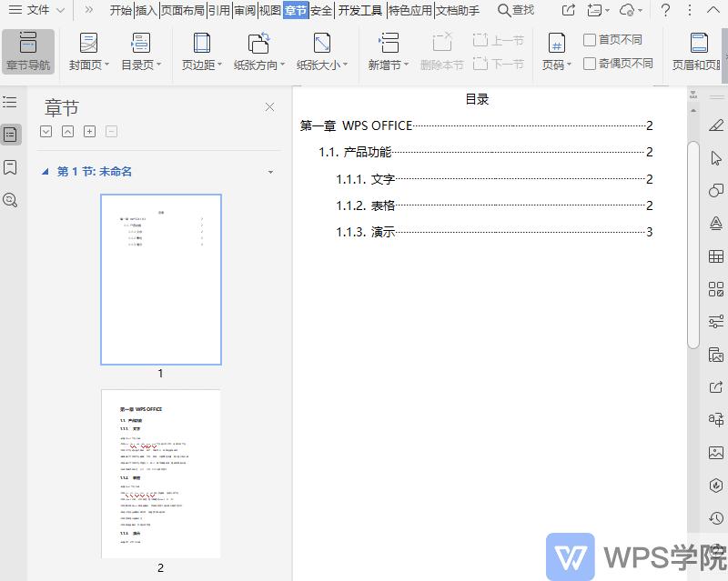Screen dimensions: 728x581
Task: Open the 页码 dropdown arrow
Action: [568, 64]
